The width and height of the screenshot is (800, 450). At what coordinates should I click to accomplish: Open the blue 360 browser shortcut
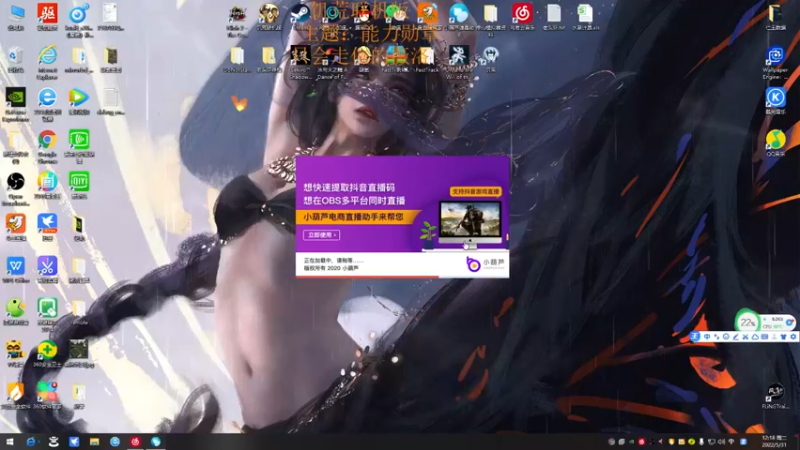click(47, 104)
